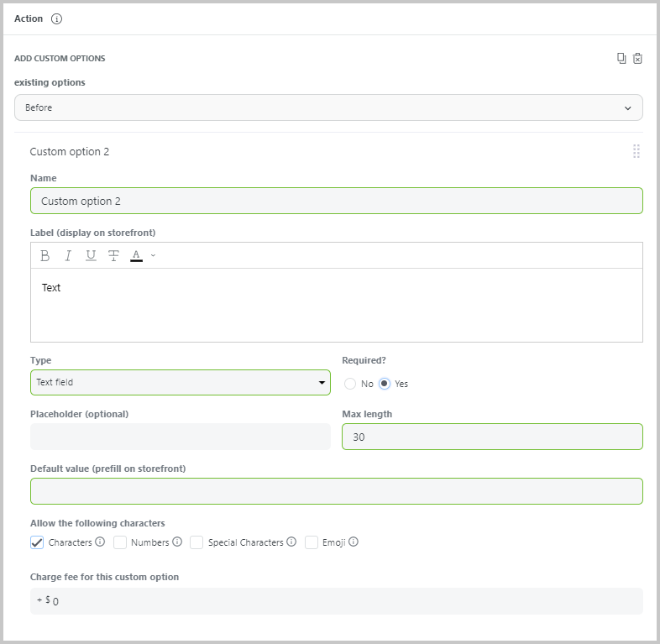660x644 pixels.
Task: Delete the Add Custom Options action
Action: pyautogui.click(x=637, y=58)
